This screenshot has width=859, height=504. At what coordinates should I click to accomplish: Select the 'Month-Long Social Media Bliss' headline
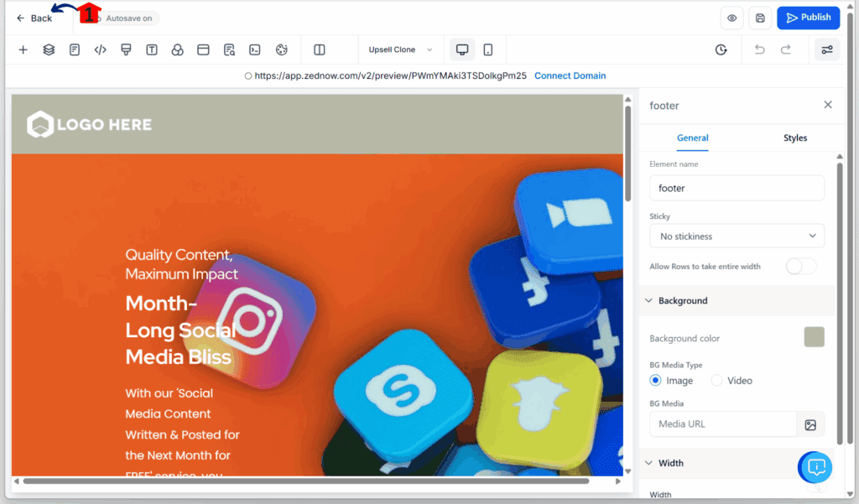coord(180,330)
